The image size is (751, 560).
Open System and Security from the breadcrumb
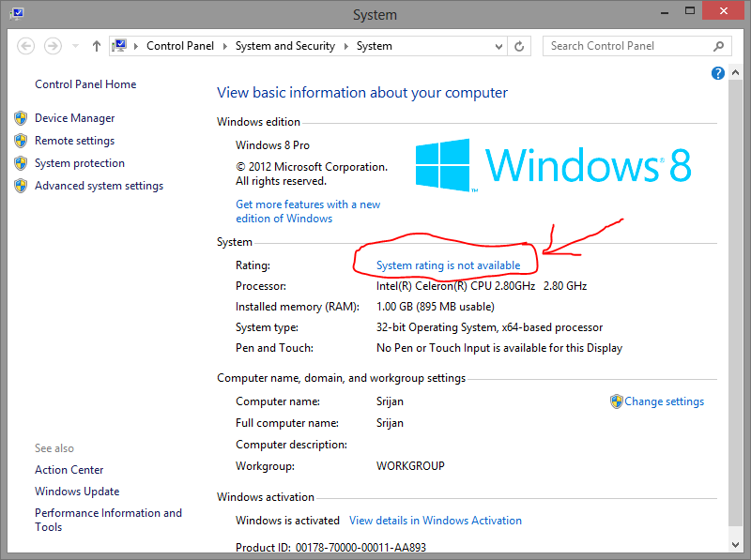[285, 45]
